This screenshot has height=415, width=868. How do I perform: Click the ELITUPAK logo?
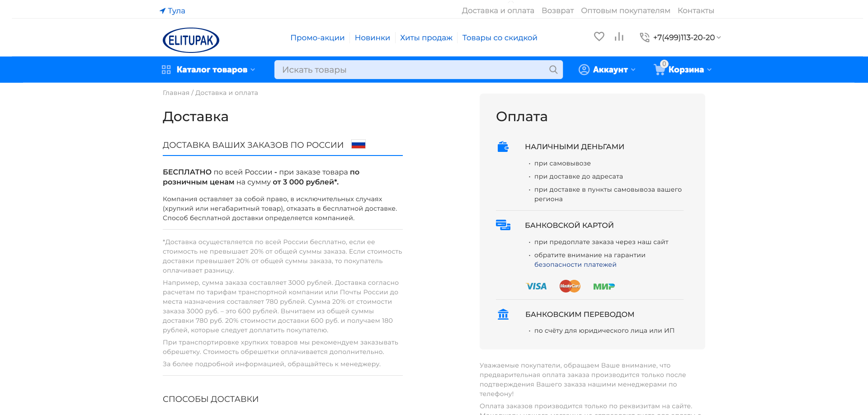[191, 40]
